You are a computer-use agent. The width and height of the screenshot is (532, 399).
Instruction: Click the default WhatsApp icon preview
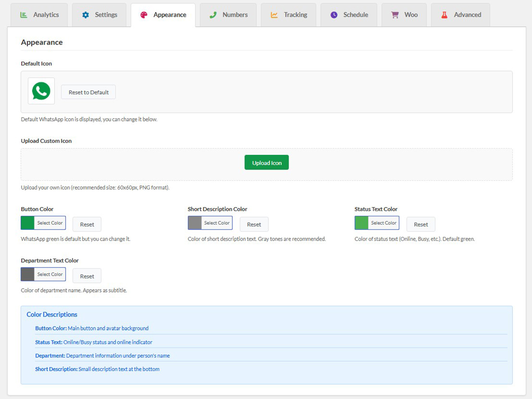(41, 91)
